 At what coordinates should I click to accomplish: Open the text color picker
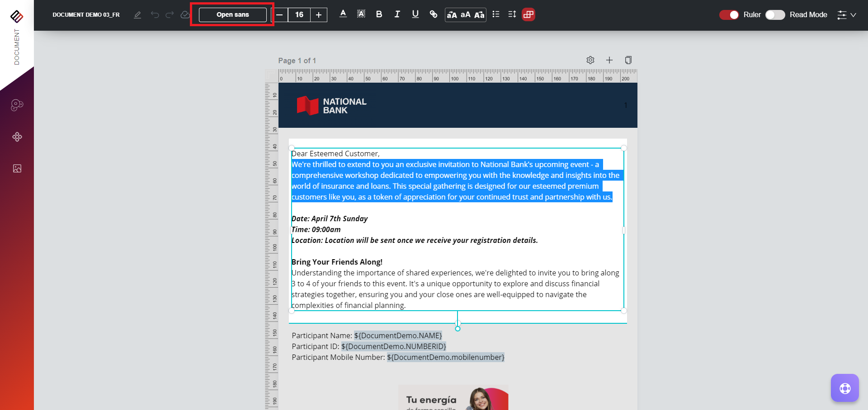click(343, 14)
